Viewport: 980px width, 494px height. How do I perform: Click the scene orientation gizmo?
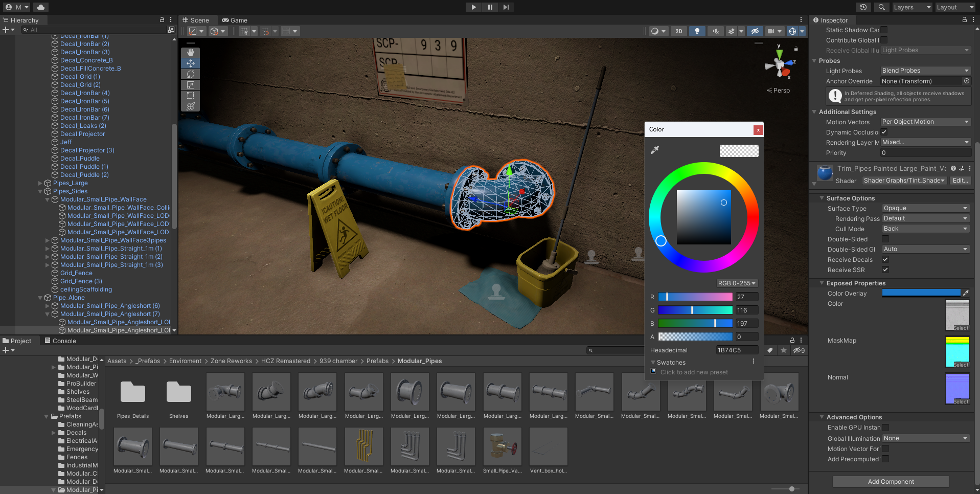(x=779, y=64)
